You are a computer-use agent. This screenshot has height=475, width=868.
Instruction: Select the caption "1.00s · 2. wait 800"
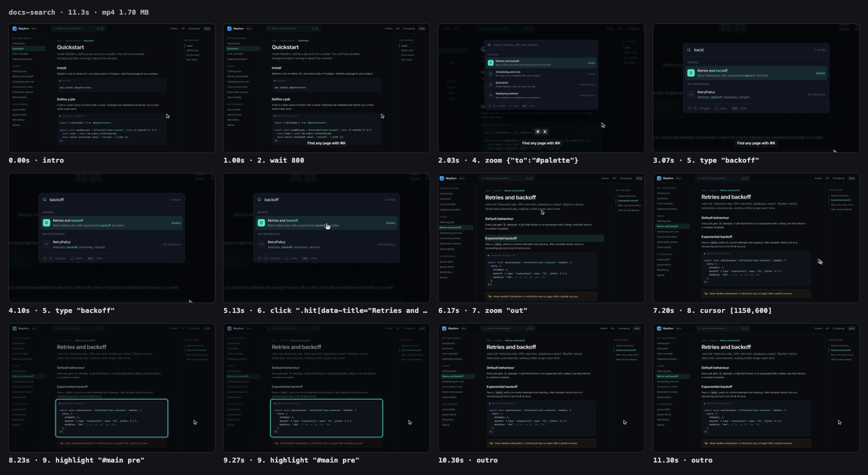(264, 161)
